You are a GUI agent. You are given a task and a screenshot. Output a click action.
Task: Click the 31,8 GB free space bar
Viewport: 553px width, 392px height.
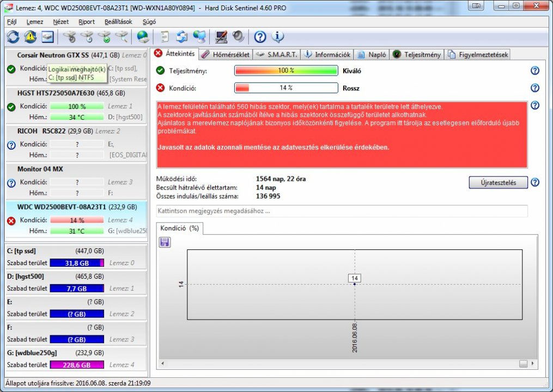[x=77, y=263]
